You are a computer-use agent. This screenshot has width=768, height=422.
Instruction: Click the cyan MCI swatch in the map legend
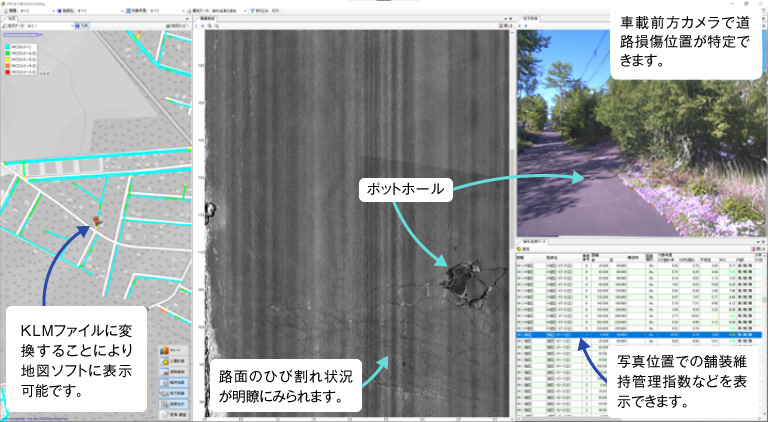(8, 45)
